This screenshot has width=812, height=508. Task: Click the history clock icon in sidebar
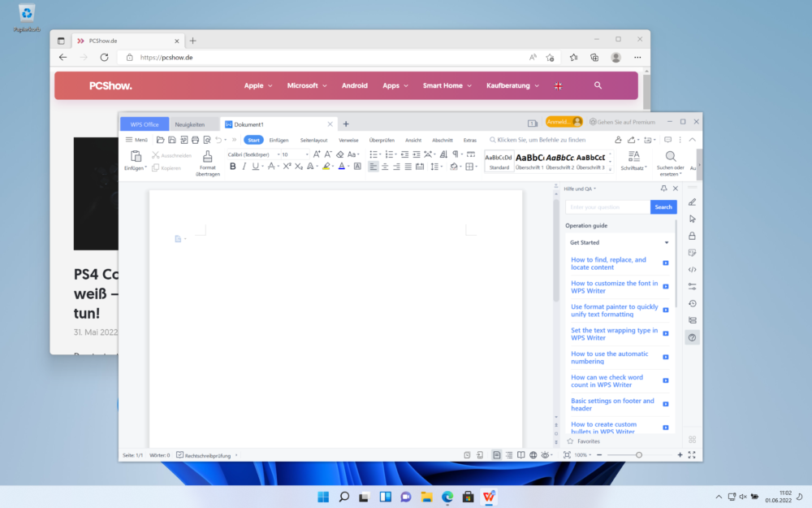click(693, 304)
